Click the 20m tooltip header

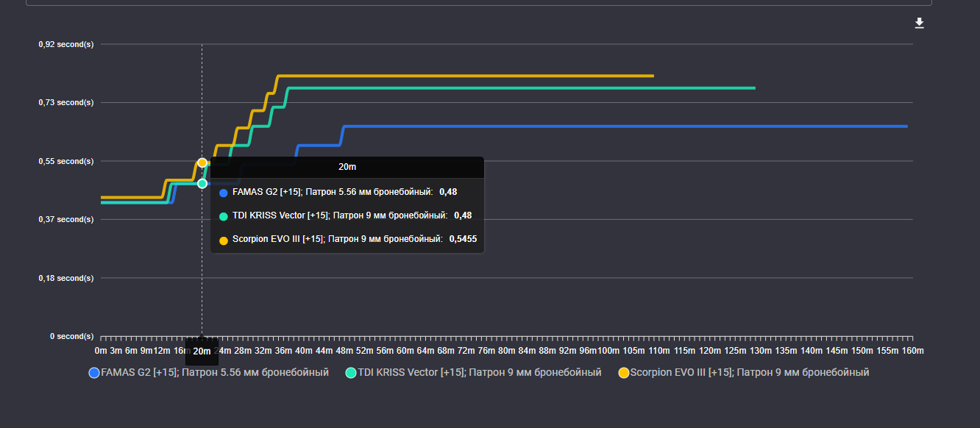point(347,167)
